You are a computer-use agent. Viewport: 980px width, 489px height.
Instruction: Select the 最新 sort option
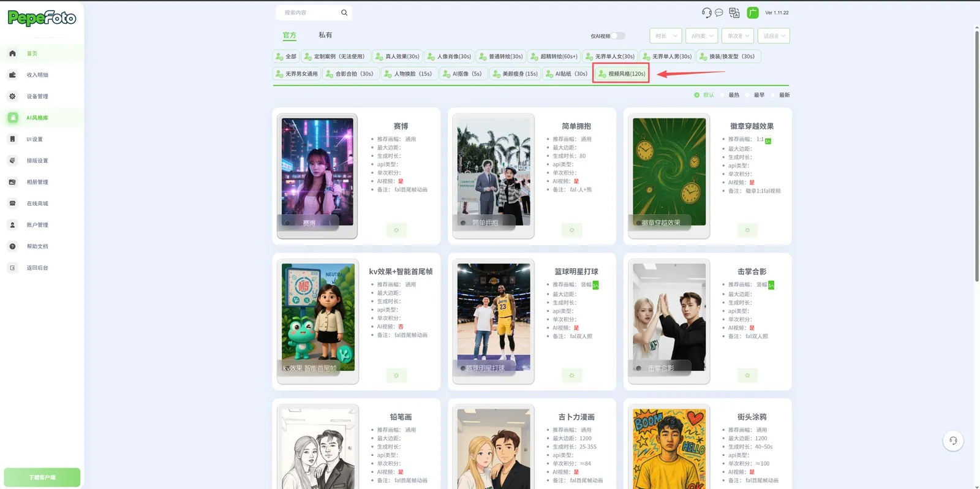(780, 95)
